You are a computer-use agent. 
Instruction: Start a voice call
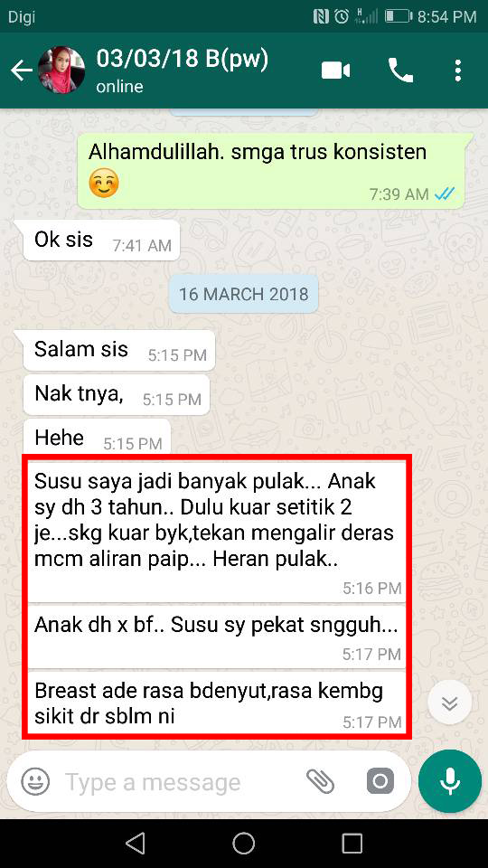[400, 71]
